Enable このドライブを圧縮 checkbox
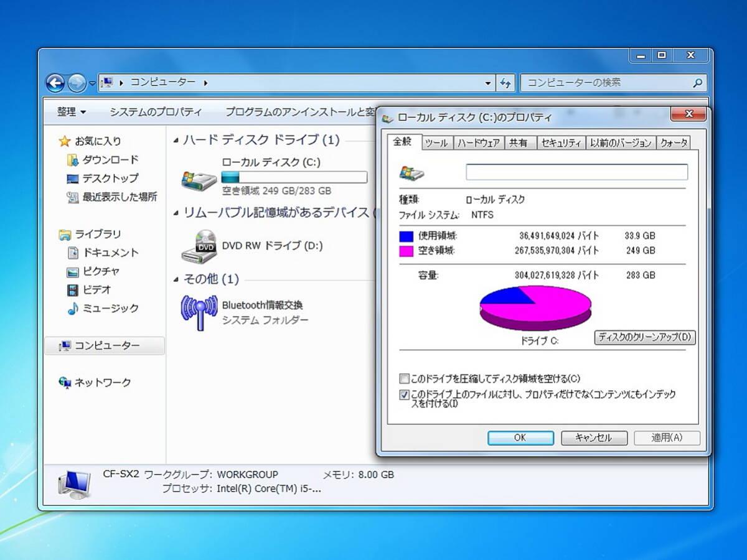Image resolution: width=747 pixels, height=560 pixels. [405, 379]
